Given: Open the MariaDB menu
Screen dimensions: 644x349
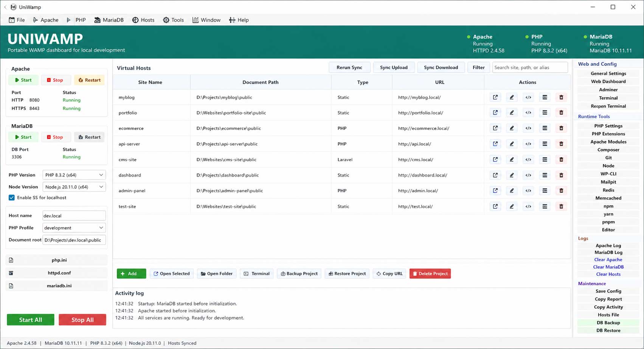Looking at the screenshot, I should pyautogui.click(x=109, y=20).
